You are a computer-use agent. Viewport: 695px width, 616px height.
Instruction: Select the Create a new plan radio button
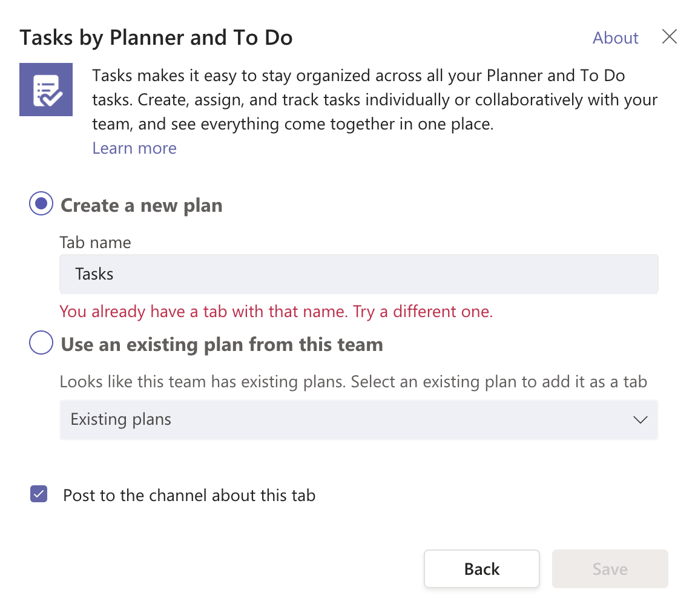pos(41,205)
